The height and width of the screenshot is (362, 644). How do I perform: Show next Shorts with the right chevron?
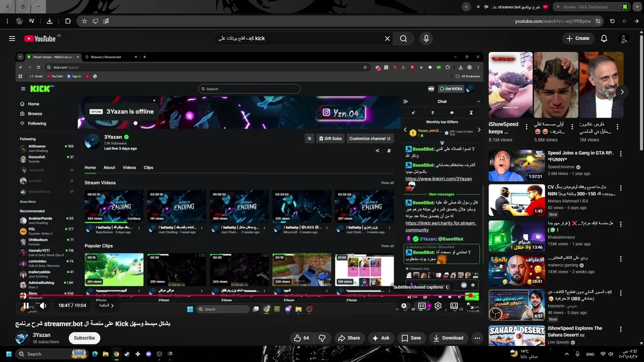tap(622, 92)
